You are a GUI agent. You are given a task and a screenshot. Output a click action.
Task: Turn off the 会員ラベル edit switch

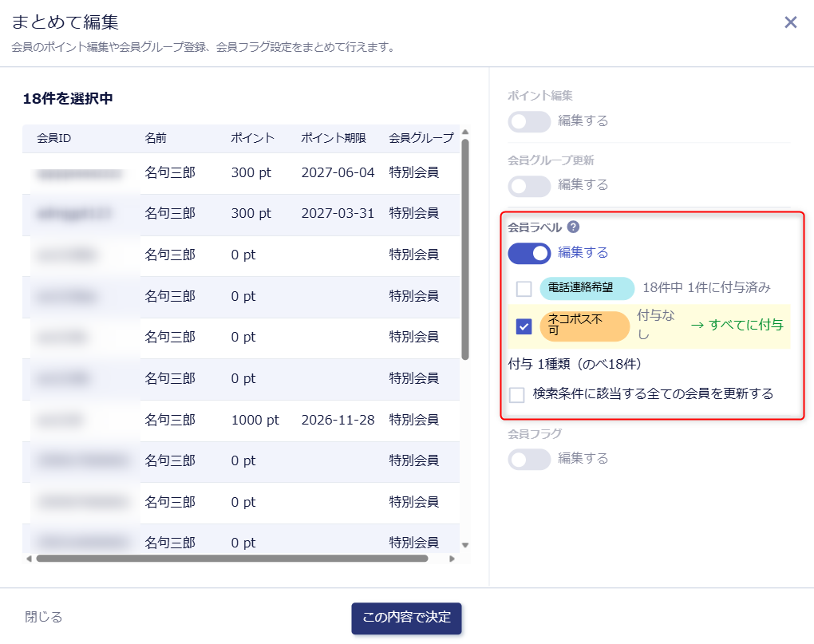529,253
